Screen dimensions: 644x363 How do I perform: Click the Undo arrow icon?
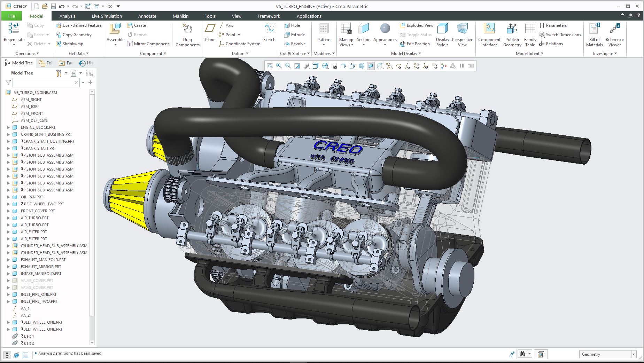pos(62,6)
